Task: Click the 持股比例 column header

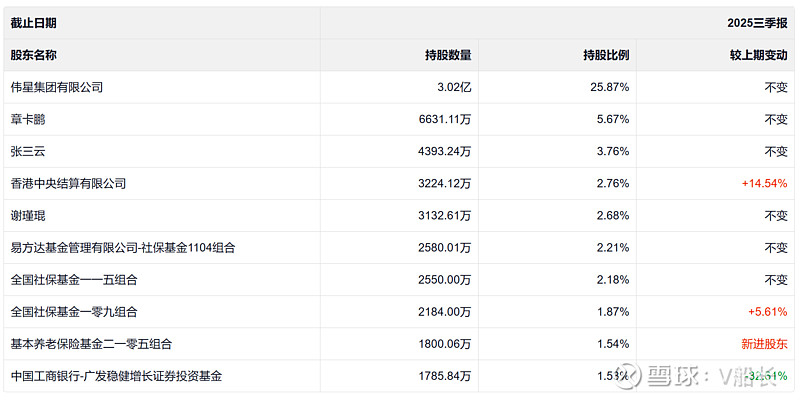Action: tap(606, 55)
